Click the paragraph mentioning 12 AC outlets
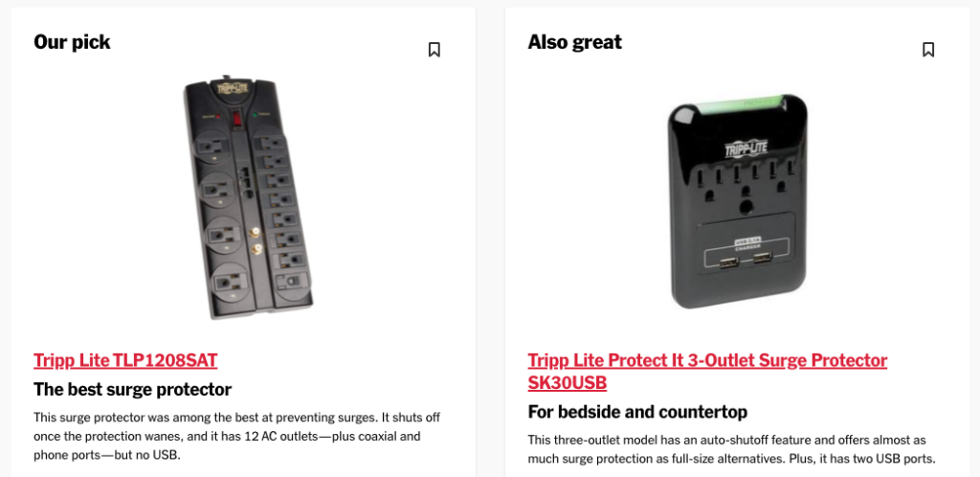980x477 pixels. [237, 436]
